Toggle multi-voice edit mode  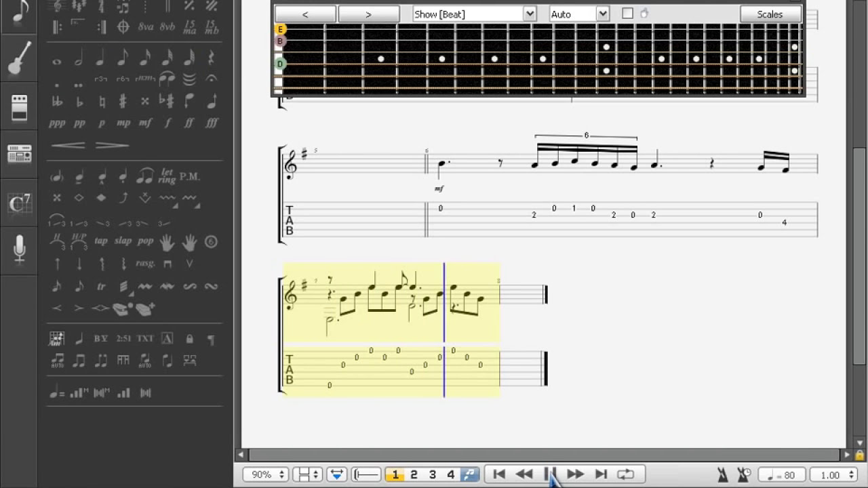tap(469, 474)
